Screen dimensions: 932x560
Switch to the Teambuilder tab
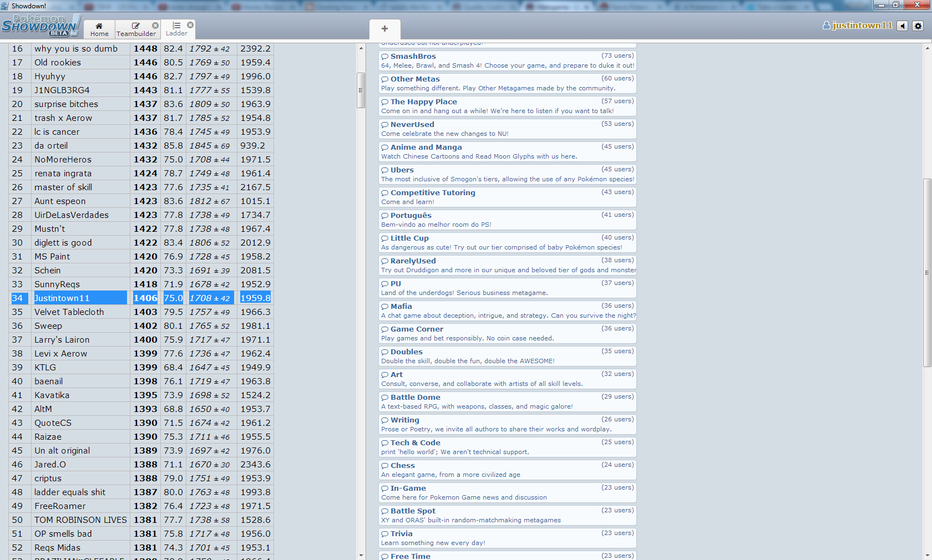pos(135,29)
